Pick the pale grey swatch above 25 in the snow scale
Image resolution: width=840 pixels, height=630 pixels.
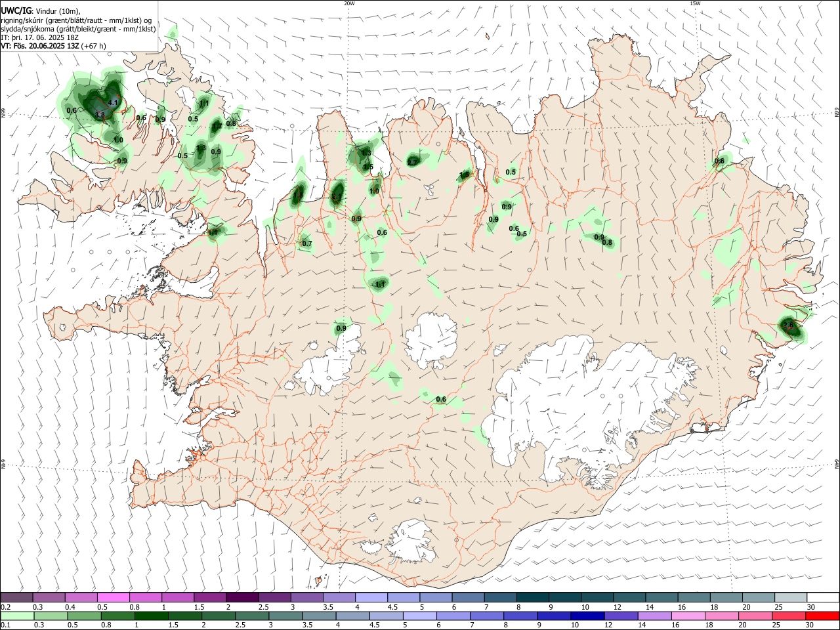click(x=790, y=597)
